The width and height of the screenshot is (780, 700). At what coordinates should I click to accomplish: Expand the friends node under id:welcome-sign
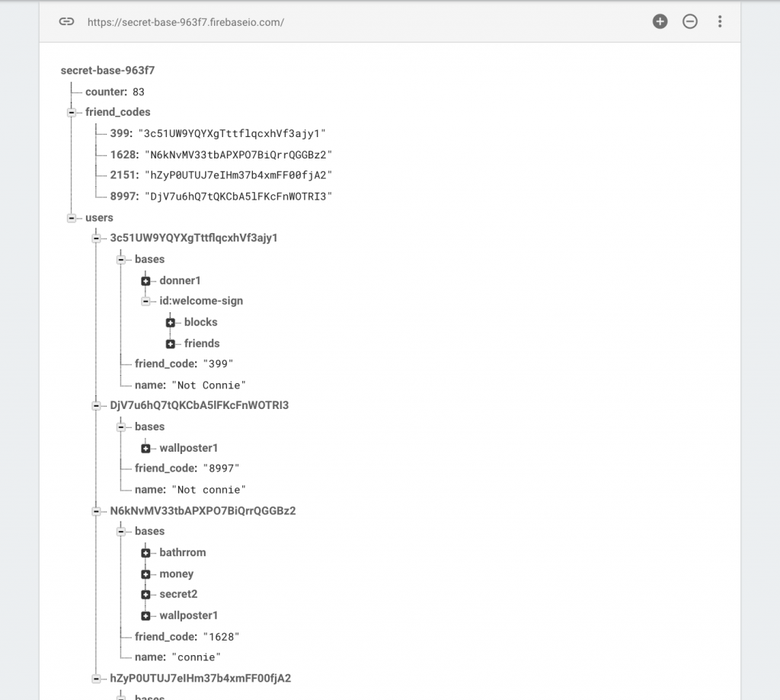click(x=170, y=344)
